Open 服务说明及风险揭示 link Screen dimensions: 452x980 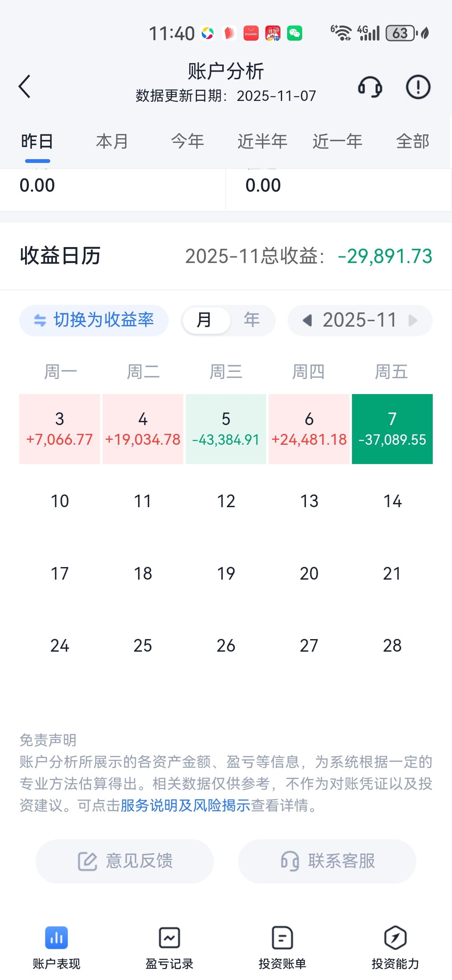(x=185, y=805)
